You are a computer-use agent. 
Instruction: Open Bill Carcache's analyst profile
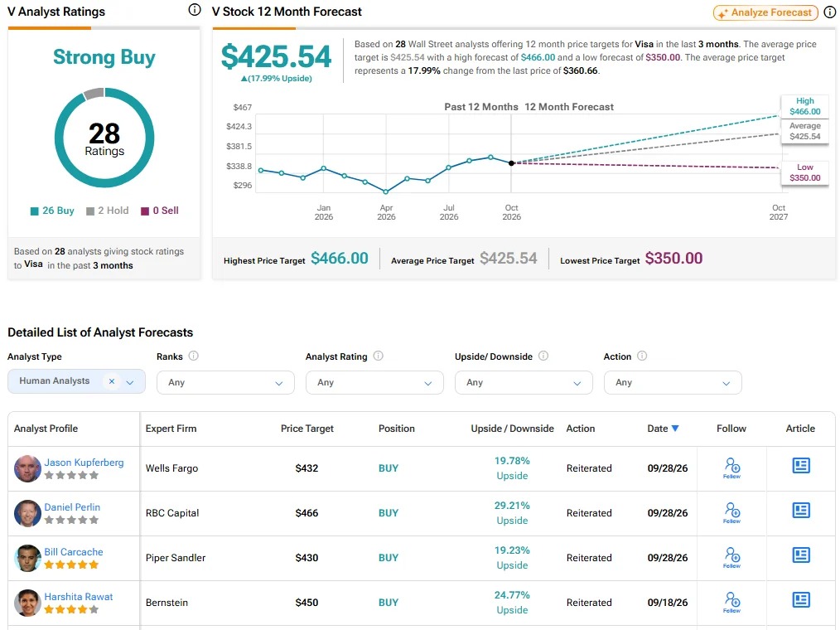click(74, 552)
